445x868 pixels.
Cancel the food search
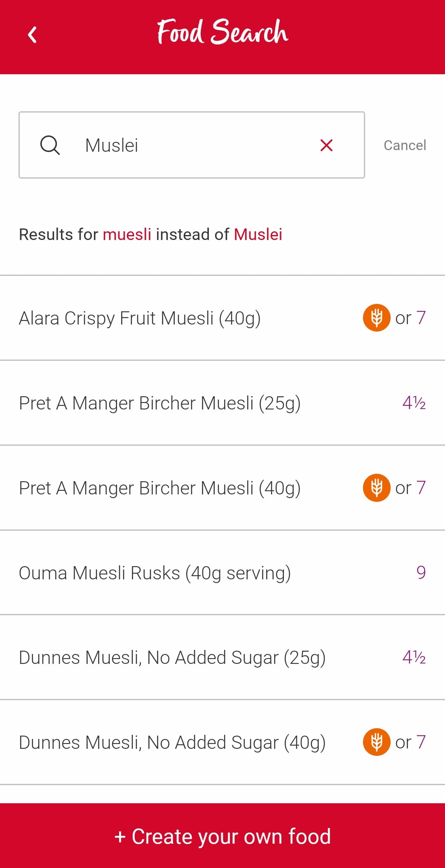click(405, 145)
